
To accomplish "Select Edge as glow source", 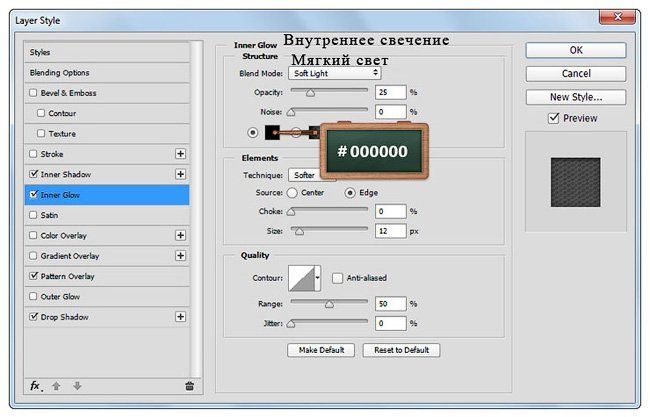I will pyautogui.click(x=350, y=193).
